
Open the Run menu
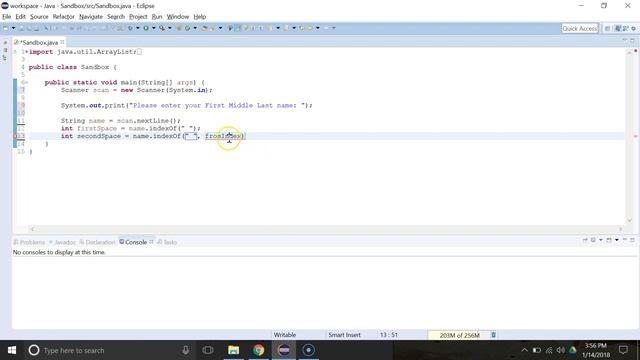(x=157, y=17)
